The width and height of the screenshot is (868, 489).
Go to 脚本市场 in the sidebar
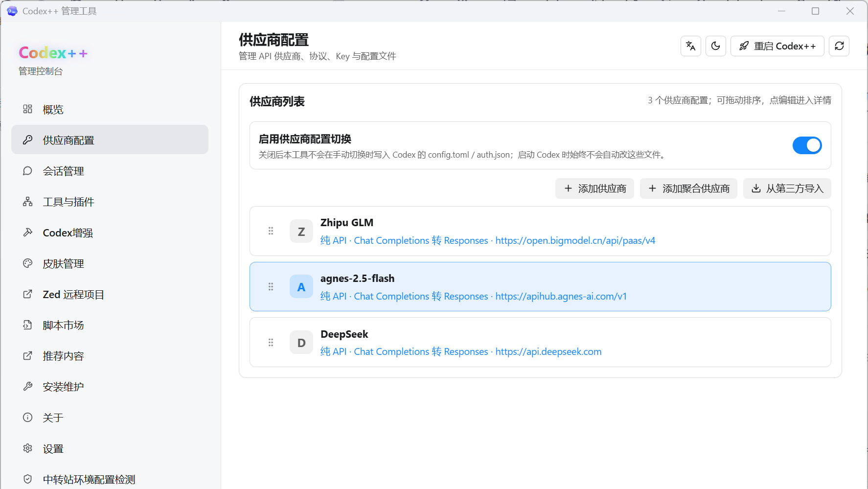110,325
